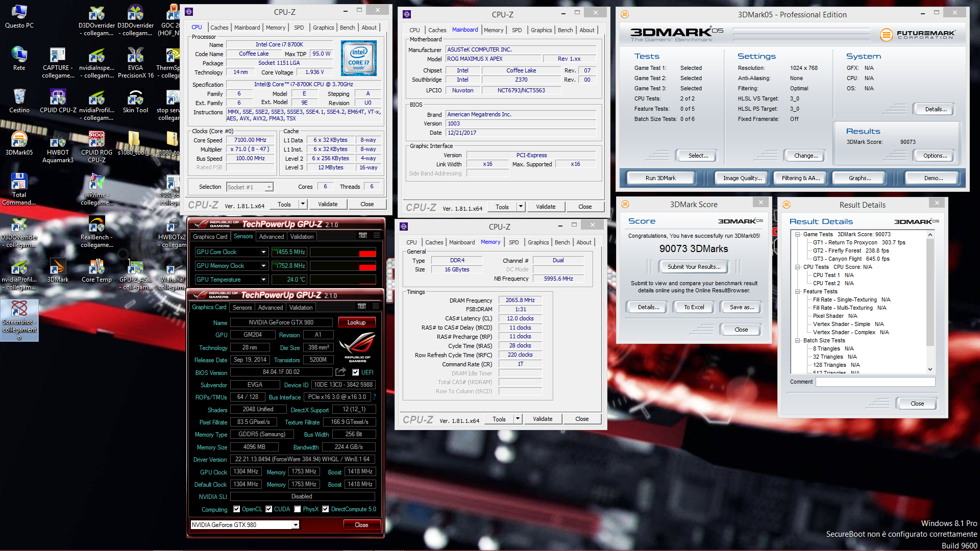Open Tools dropdown arrow in CPU-Z Mainboard window

[x=521, y=207]
